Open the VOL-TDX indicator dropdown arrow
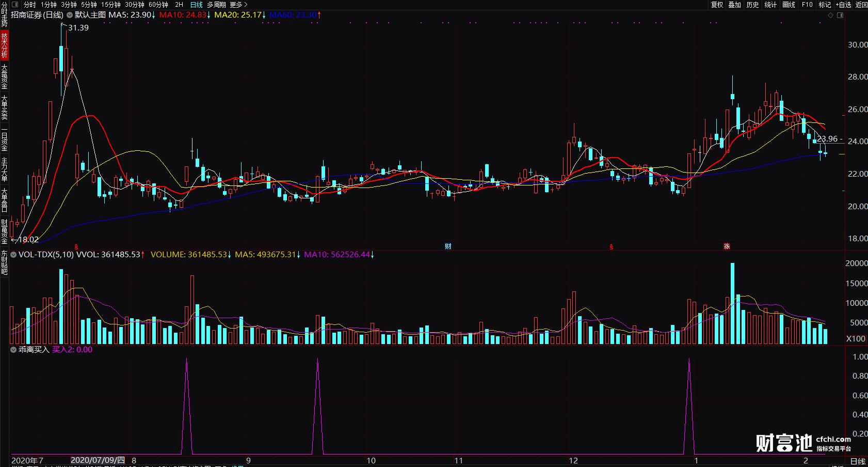 (13, 255)
